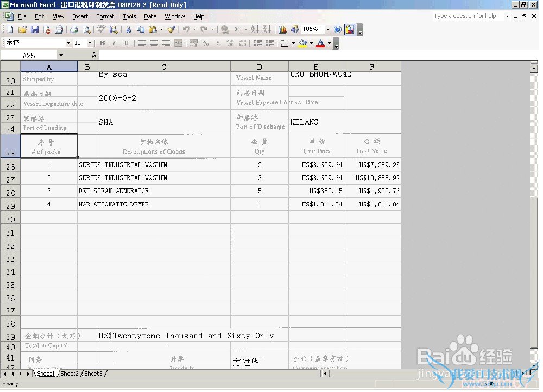Toggle underline formatting
The height and width of the screenshot is (392, 543).
pos(127,43)
